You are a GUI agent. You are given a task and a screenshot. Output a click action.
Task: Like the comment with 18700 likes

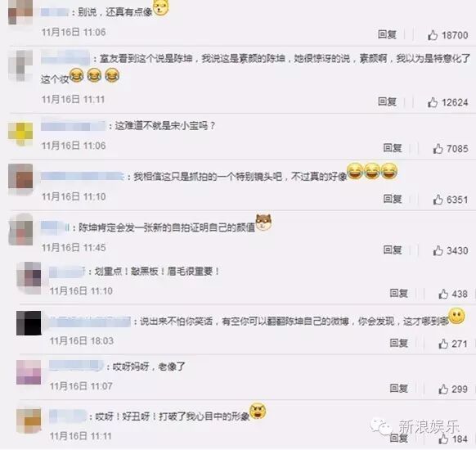pyautogui.click(x=433, y=35)
